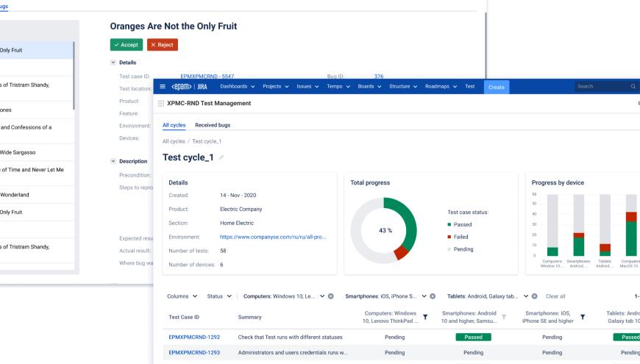Open the Status filter dropdown
The height and width of the screenshot is (364, 640).
[218, 296]
